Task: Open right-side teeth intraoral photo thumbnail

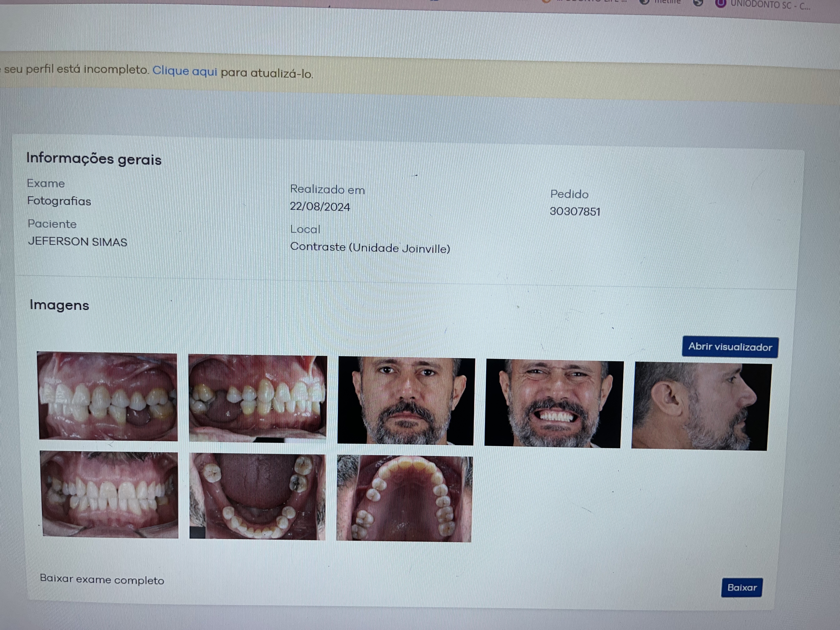Action: pyautogui.click(x=108, y=397)
